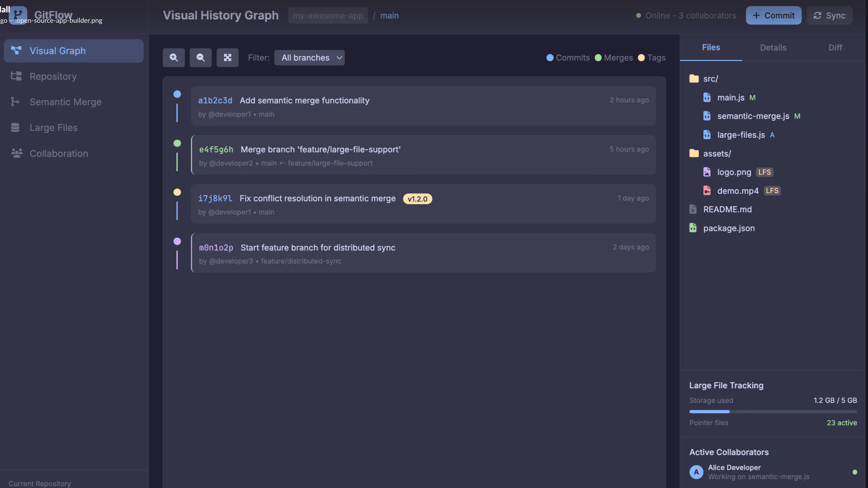Click the Sync button
868x488 pixels.
click(x=829, y=15)
